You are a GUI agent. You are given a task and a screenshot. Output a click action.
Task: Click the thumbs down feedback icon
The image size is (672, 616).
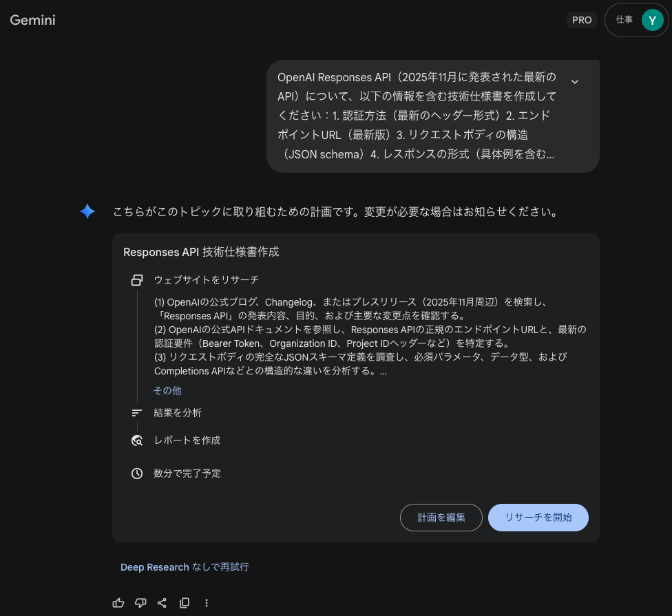click(x=140, y=603)
